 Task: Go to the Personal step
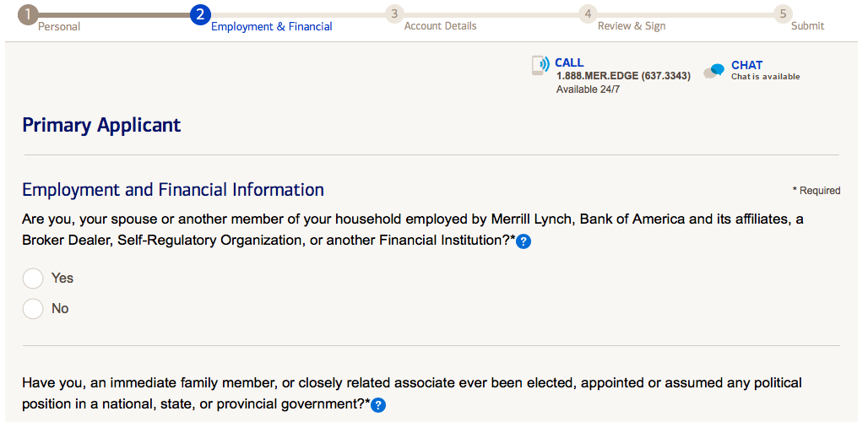(59, 26)
